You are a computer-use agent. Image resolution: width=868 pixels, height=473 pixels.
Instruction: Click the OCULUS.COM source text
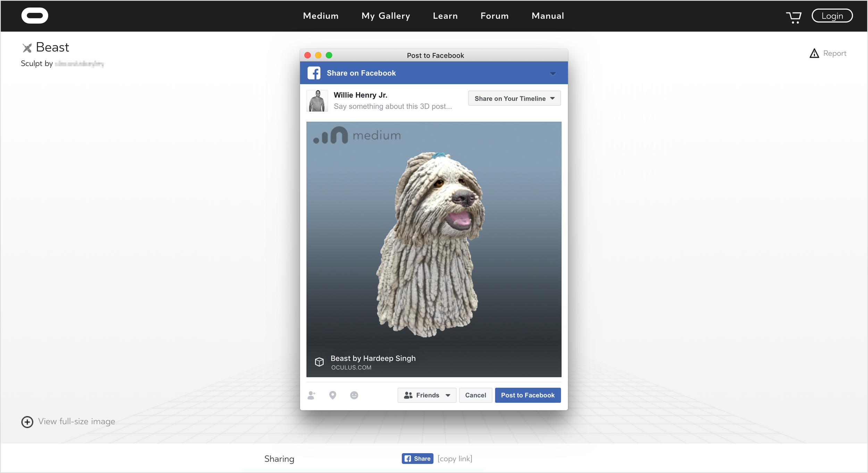(x=351, y=368)
